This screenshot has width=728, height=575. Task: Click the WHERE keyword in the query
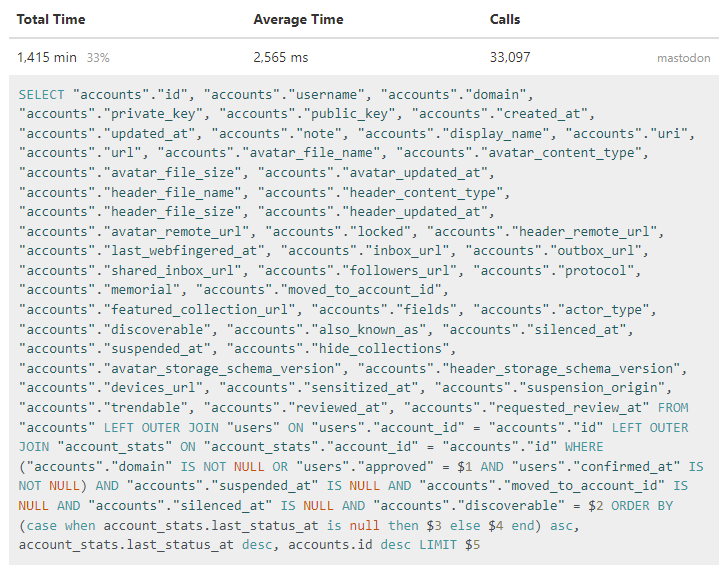coord(584,447)
